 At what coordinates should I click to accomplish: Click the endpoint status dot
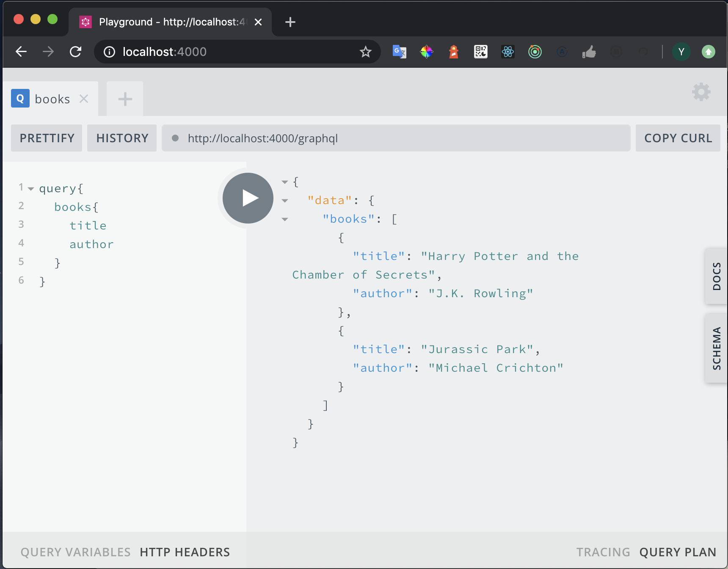(x=175, y=138)
